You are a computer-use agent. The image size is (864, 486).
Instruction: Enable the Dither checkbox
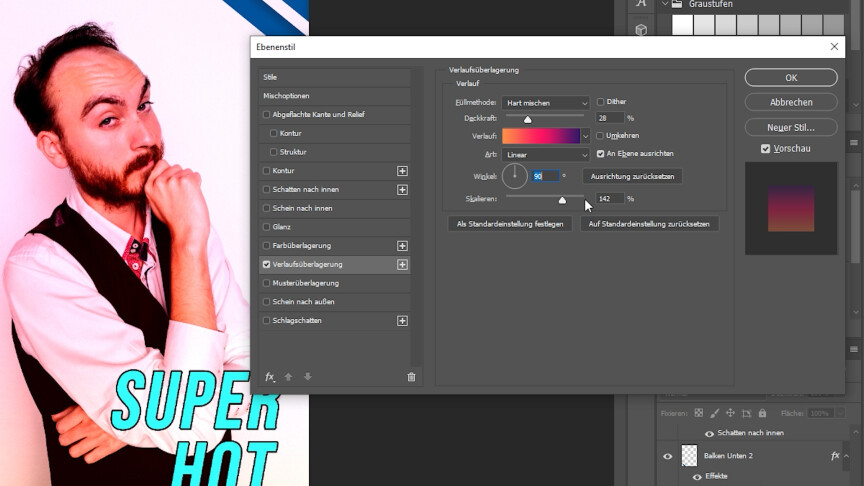601,102
